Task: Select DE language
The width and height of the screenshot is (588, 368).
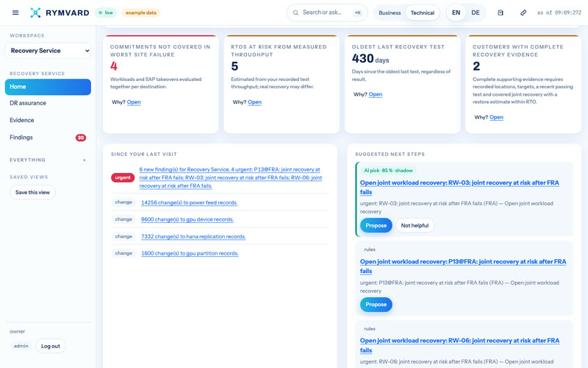Action: pos(476,13)
